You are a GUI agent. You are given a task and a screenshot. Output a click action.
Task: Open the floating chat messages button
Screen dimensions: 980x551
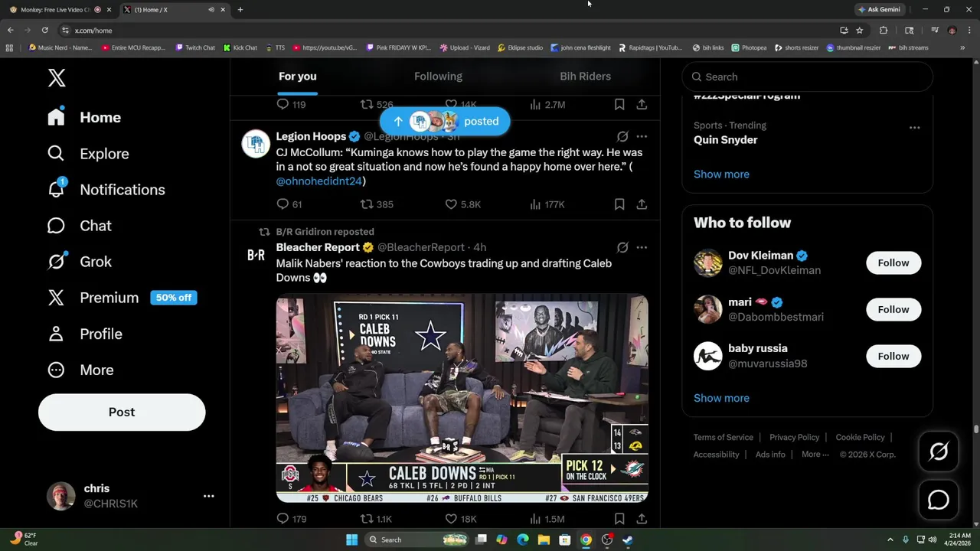(x=939, y=500)
